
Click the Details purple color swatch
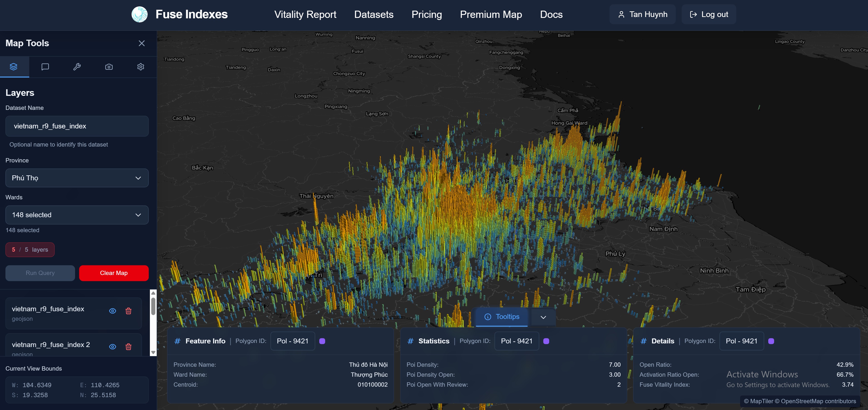click(771, 341)
